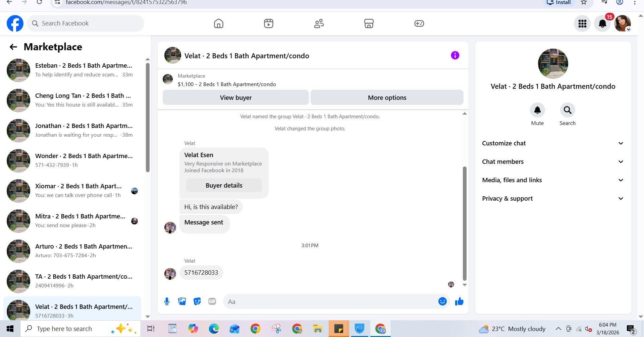644x337 pixels.
Task: Go to the Home feed icon
Action: click(219, 23)
